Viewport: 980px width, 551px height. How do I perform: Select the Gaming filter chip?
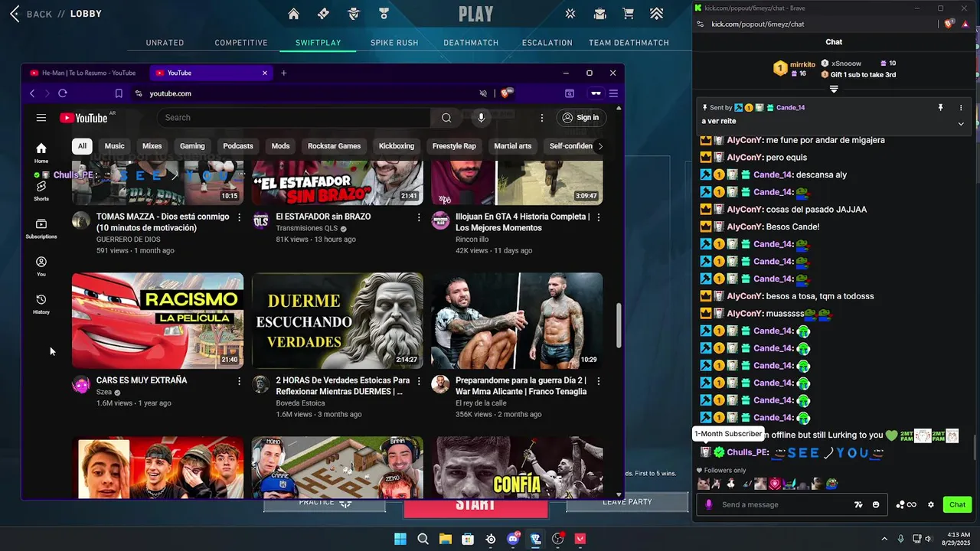(x=192, y=146)
